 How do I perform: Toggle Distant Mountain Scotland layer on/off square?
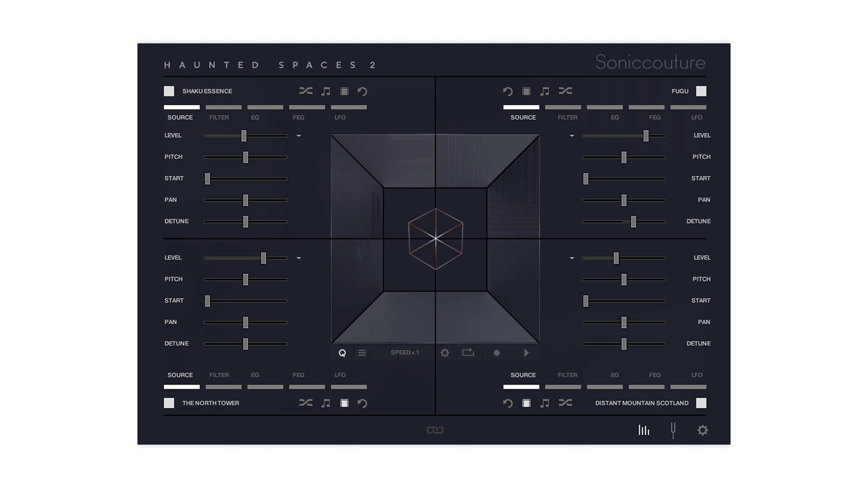coord(701,403)
